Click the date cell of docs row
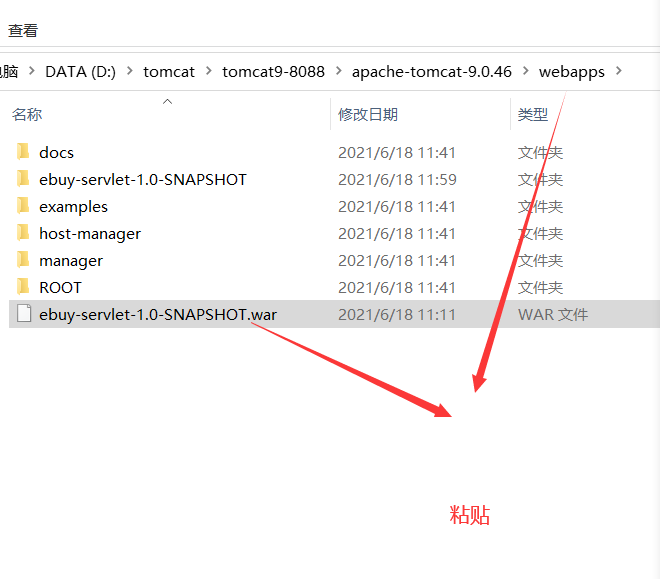 [x=397, y=153]
